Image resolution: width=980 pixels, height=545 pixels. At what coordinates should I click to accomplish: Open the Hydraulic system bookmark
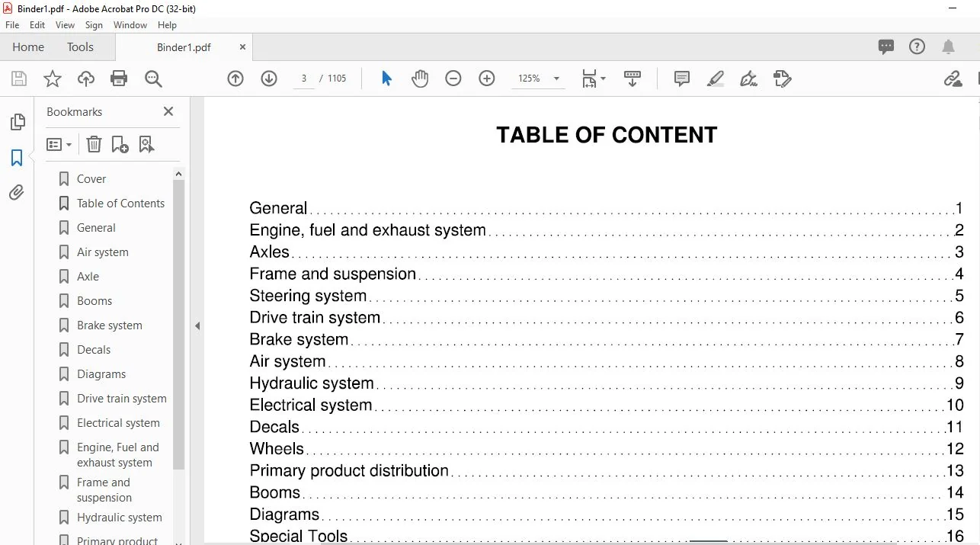120,518
